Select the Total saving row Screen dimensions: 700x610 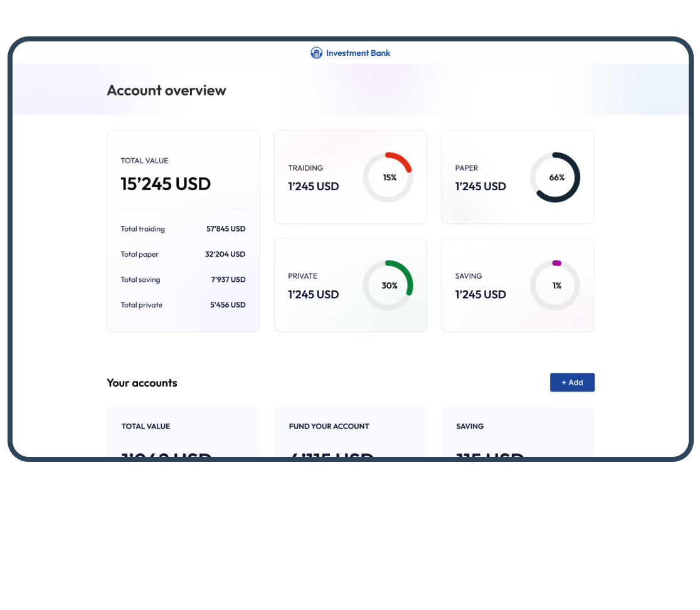(183, 280)
